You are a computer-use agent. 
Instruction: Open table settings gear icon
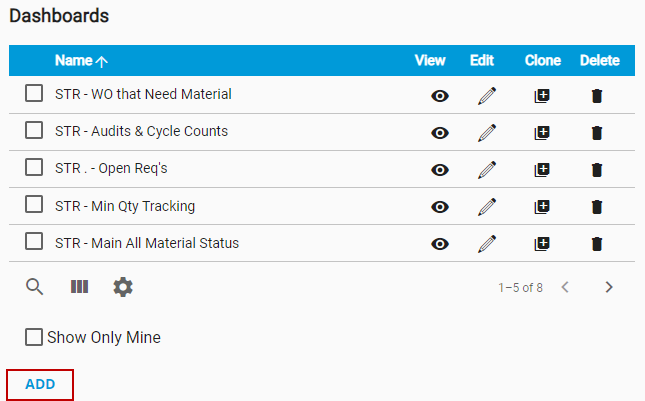[122, 287]
